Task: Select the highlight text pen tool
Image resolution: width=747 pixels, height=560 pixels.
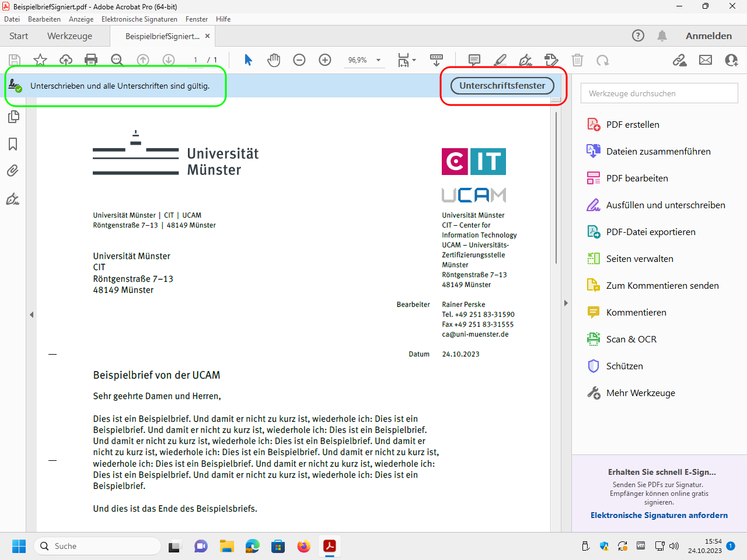Action: coord(500,60)
